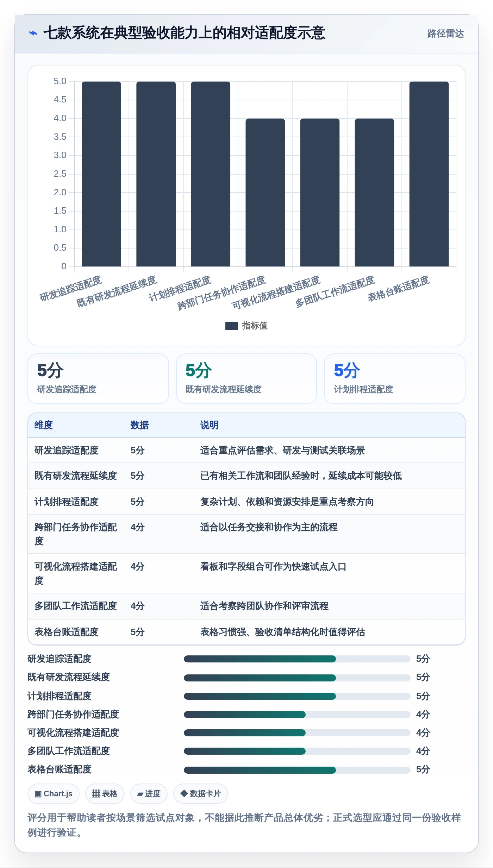Click the 跨部门任务协作适配度 progress bar

[297, 715]
